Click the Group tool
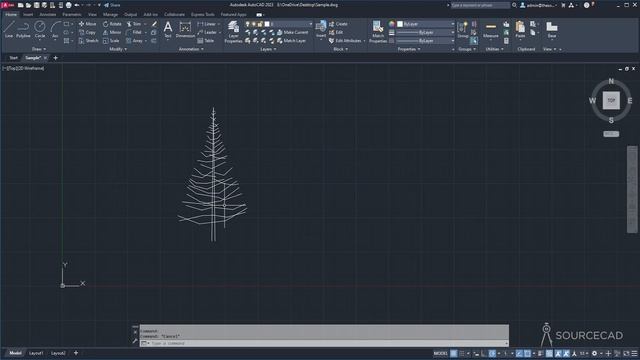Image resolution: width=640 pixels, height=360 pixels. (462, 30)
